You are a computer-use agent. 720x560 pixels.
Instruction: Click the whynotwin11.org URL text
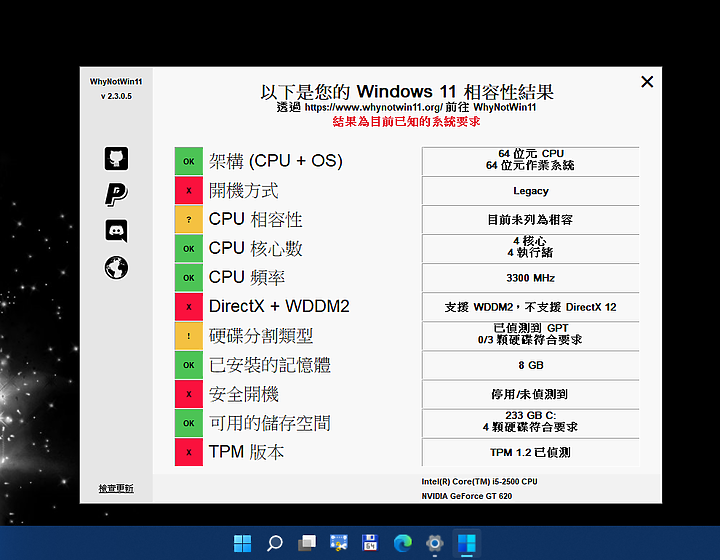click(x=373, y=107)
